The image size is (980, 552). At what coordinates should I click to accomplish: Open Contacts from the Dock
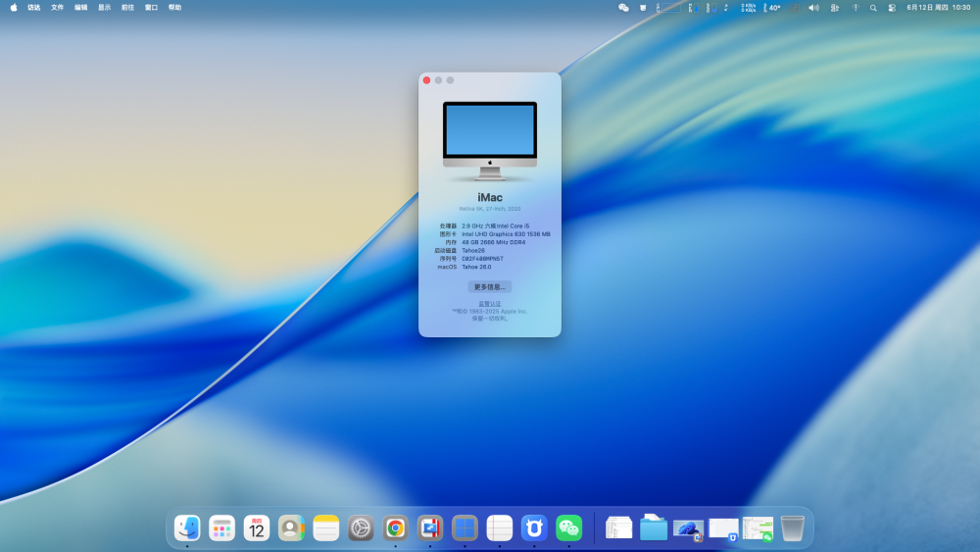coord(291,528)
